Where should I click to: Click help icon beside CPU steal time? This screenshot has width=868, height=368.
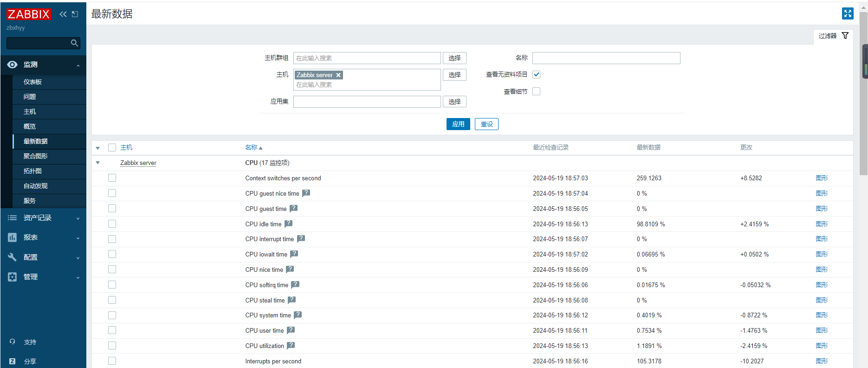coord(292,300)
